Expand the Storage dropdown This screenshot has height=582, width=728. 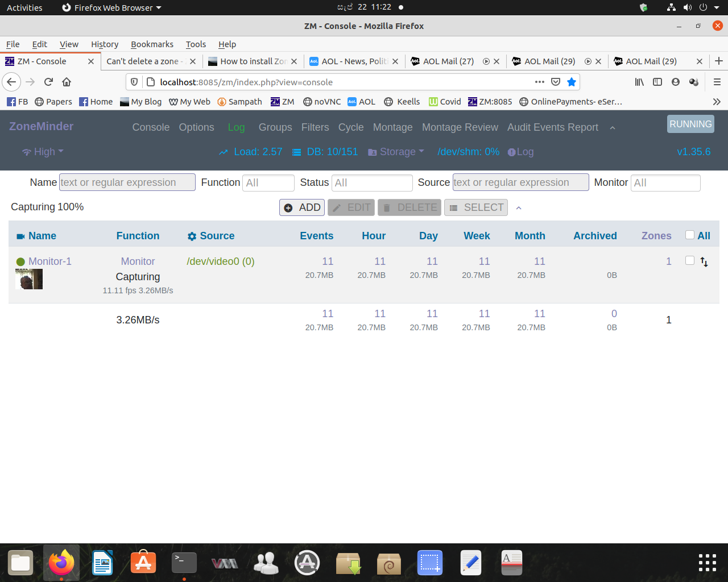click(396, 152)
